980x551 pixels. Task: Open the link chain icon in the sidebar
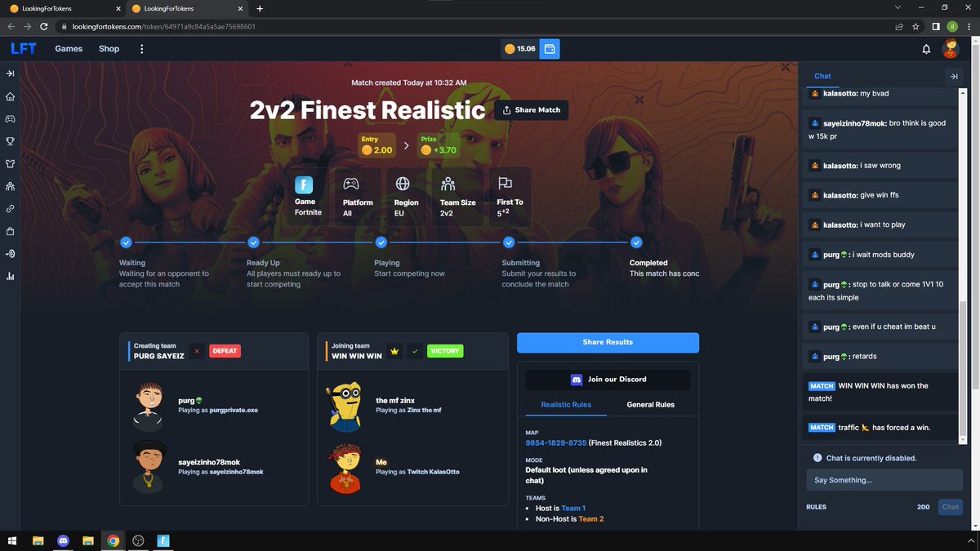11,209
